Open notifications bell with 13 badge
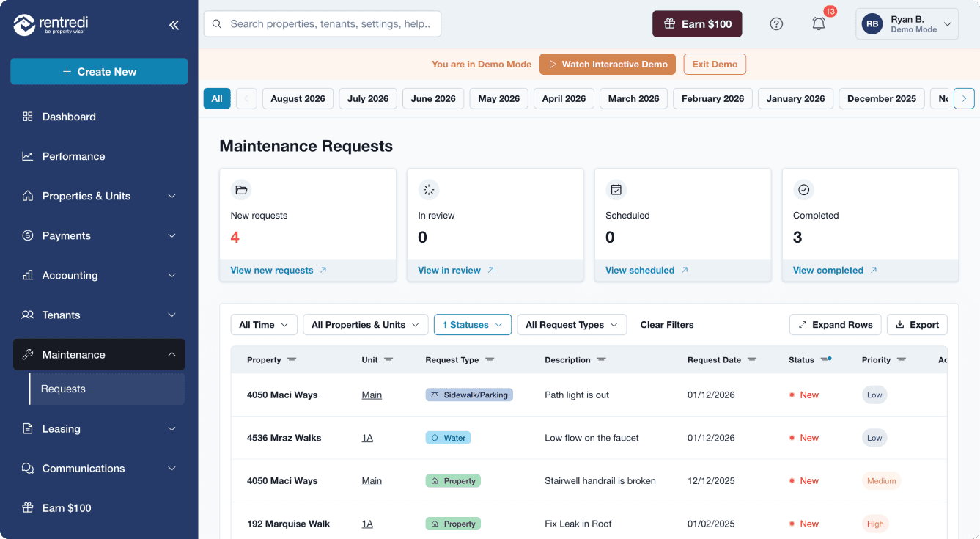Image resolution: width=980 pixels, height=539 pixels. (819, 23)
